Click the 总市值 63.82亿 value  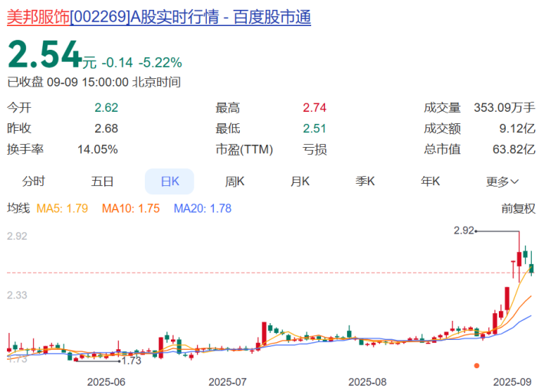click(x=513, y=149)
